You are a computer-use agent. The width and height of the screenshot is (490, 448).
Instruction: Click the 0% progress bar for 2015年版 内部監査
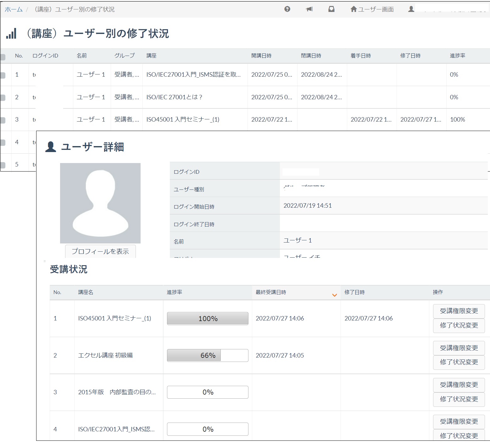208,392
